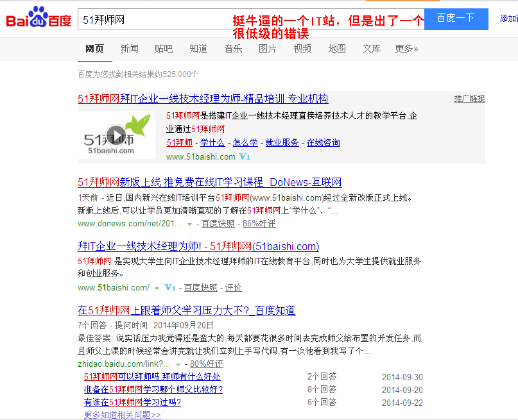The height and width of the screenshot is (420, 518).
Task: Click the date 2014-09-30
Action: (x=402, y=377)
